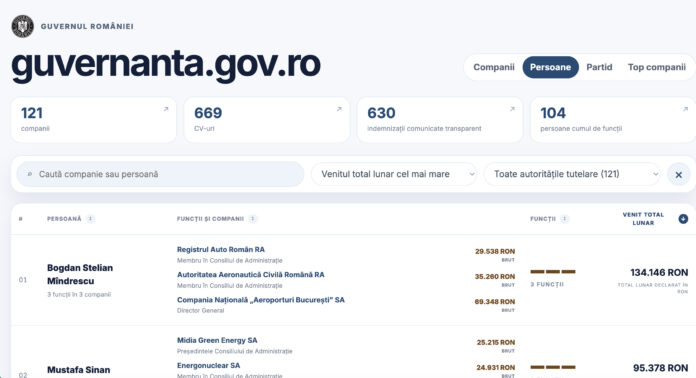696x378 pixels.
Task: Open arrow icon on 630 indemnizații card
Action: [512, 109]
